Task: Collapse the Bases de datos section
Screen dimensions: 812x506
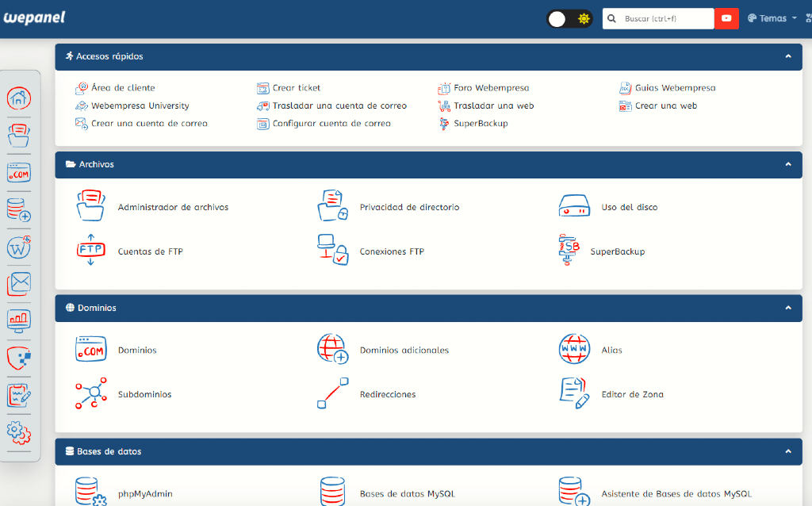Action: point(788,451)
